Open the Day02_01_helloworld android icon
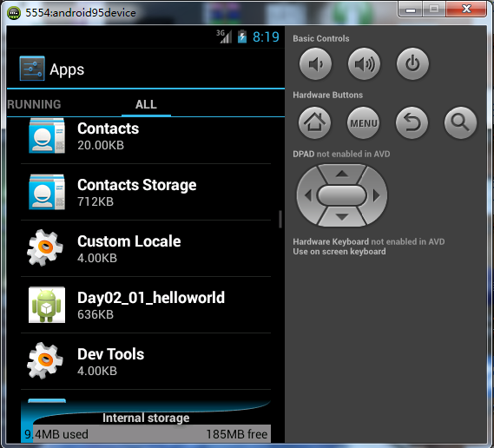Viewport: 494px width, 448px height. [47, 305]
